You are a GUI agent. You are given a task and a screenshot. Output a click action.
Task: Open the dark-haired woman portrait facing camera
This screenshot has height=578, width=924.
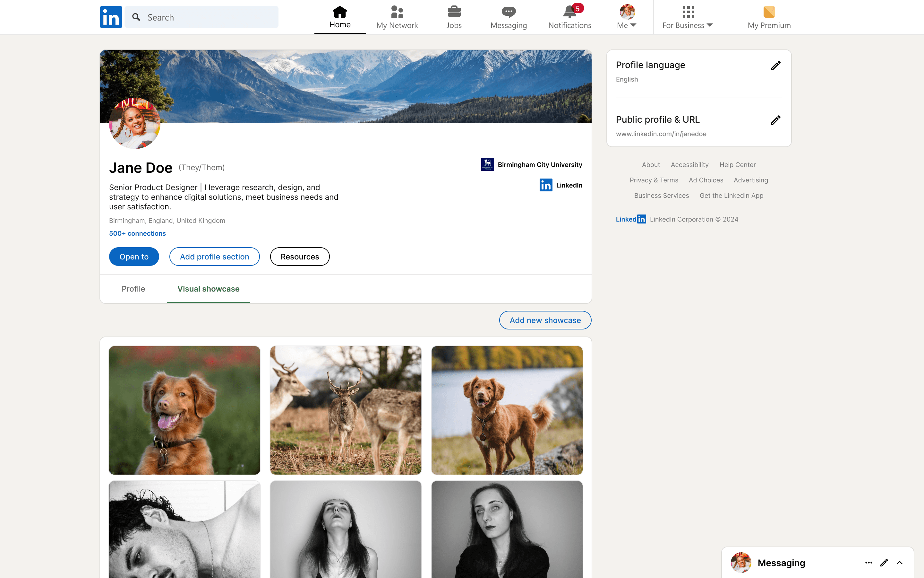(x=507, y=530)
